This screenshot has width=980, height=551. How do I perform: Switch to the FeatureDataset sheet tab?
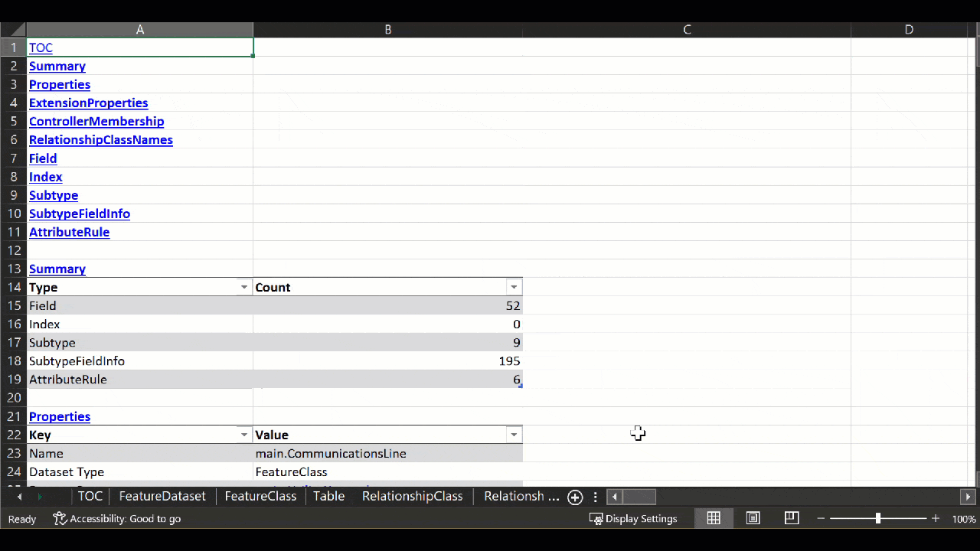(162, 496)
